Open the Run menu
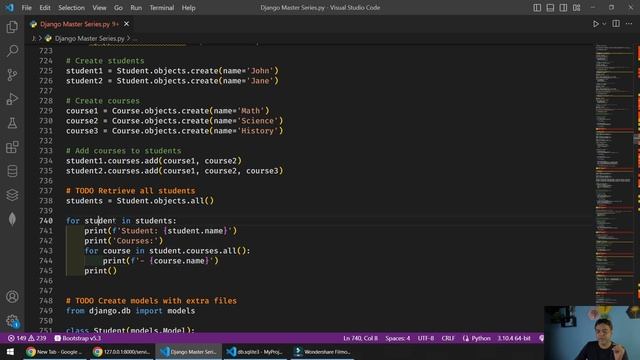Image resolution: width=640 pixels, height=360 pixels. pos(136,8)
